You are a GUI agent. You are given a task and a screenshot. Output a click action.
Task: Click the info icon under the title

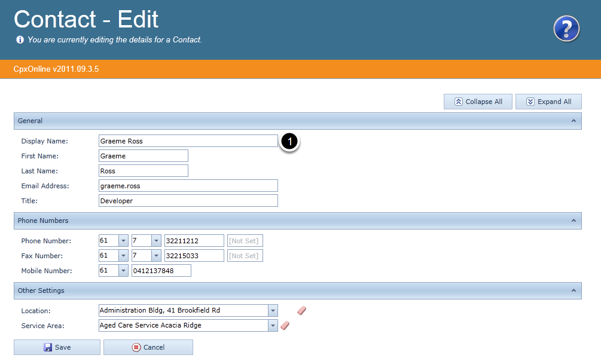click(x=20, y=40)
